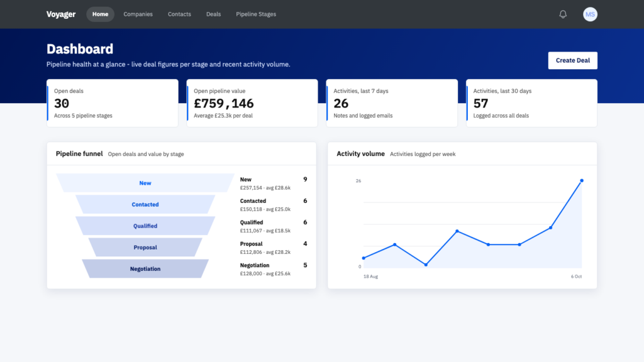
Task: Click the Pipeline funnel heading
Action: point(79,153)
